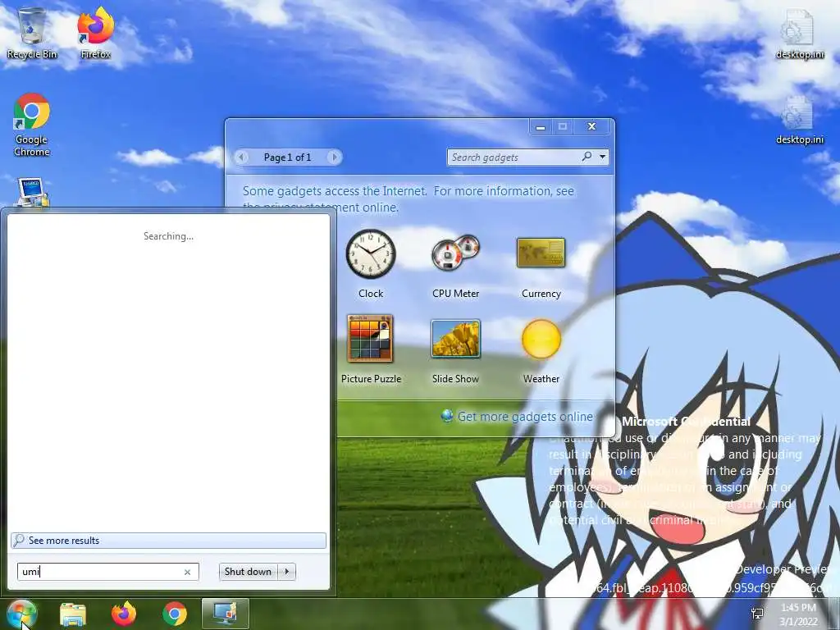Click the Page 1 of 1 label

click(x=287, y=157)
